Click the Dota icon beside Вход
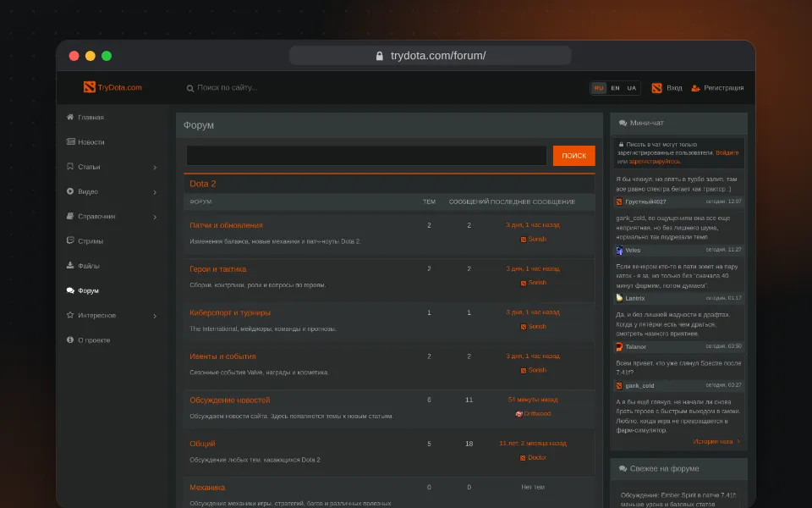Screen dimensions: 812x508 pyautogui.click(x=656, y=88)
